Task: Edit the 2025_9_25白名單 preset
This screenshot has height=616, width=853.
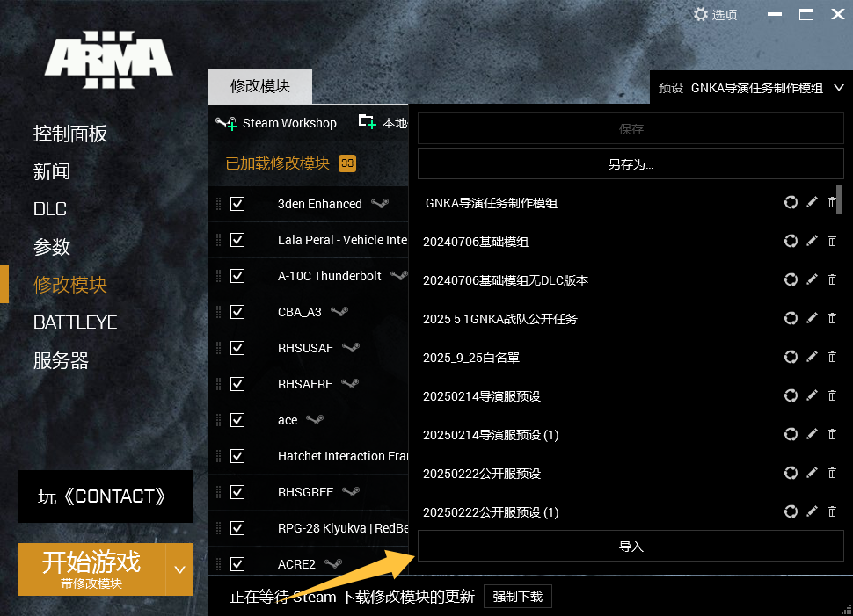Action: click(x=812, y=357)
